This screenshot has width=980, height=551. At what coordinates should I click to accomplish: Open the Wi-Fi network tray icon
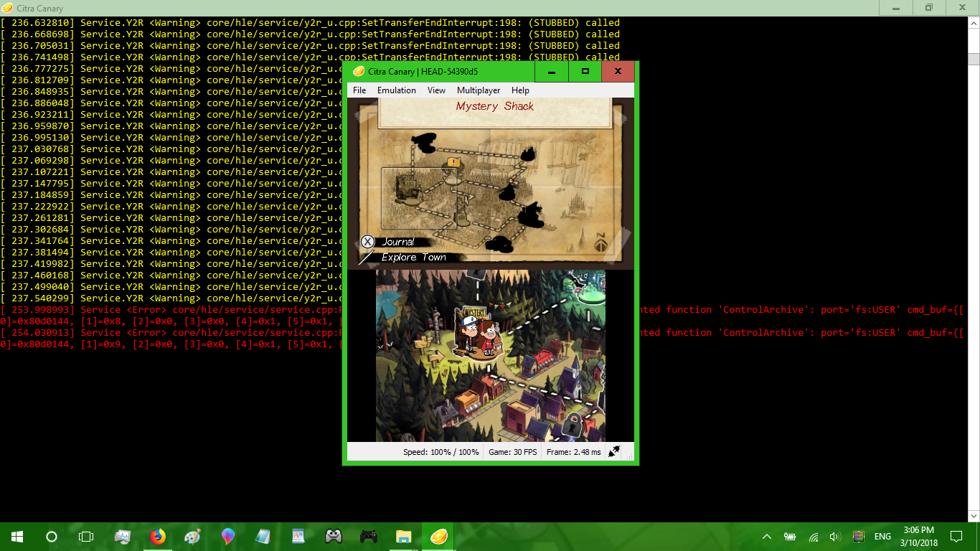[x=813, y=537]
